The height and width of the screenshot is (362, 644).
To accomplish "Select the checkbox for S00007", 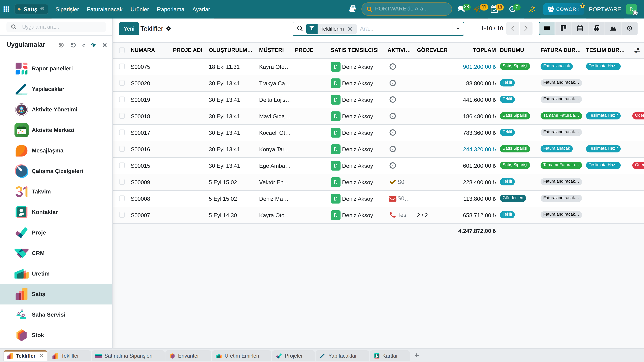I will point(122,215).
